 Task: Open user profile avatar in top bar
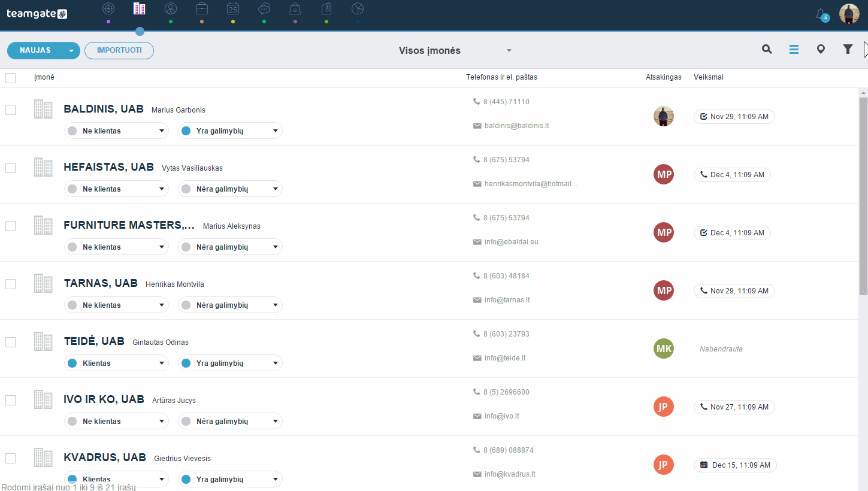(x=849, y=14)
